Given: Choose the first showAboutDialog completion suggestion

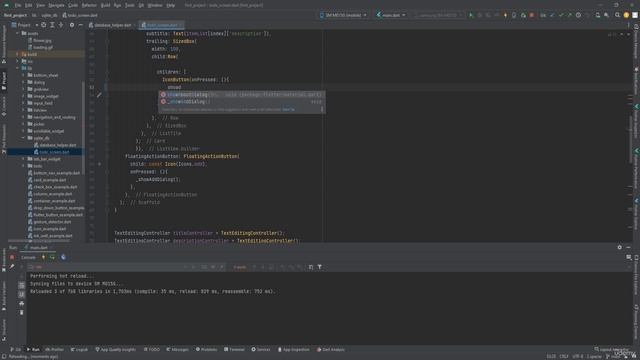Looking at the screenshot, I should tap(242, 94).
